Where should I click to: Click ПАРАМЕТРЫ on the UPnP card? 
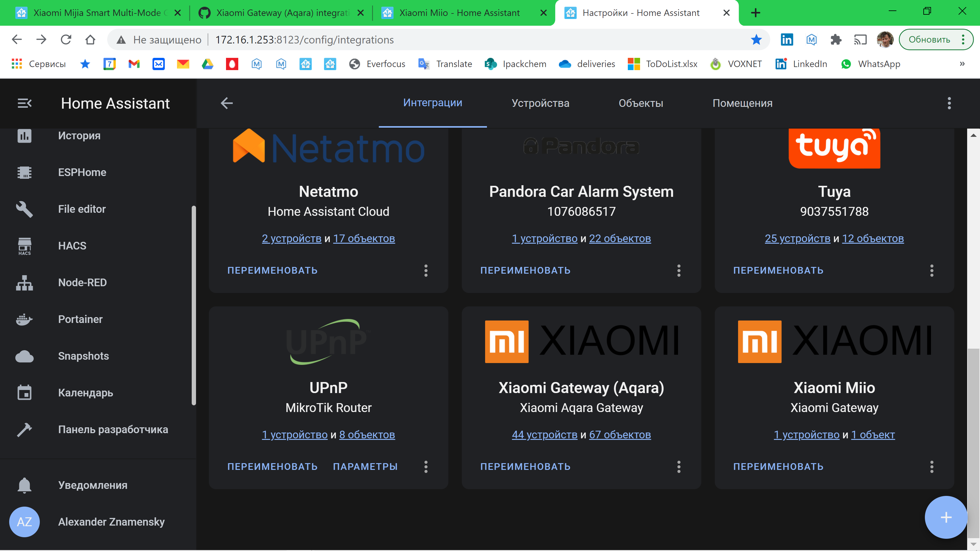pos(365,467)
